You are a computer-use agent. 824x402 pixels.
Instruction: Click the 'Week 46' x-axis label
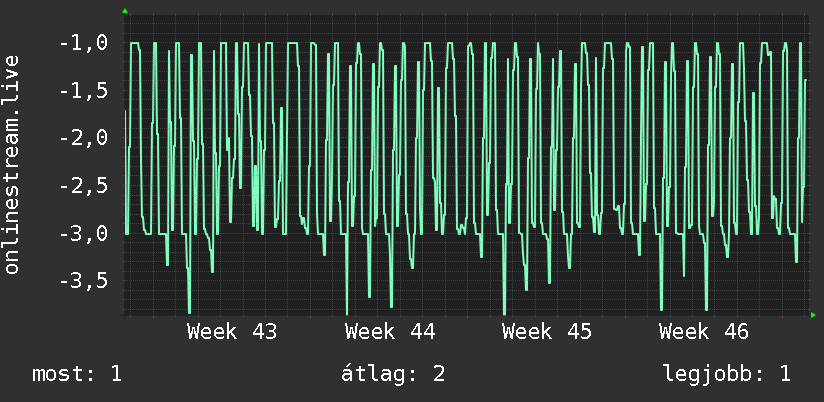[704, 332]
